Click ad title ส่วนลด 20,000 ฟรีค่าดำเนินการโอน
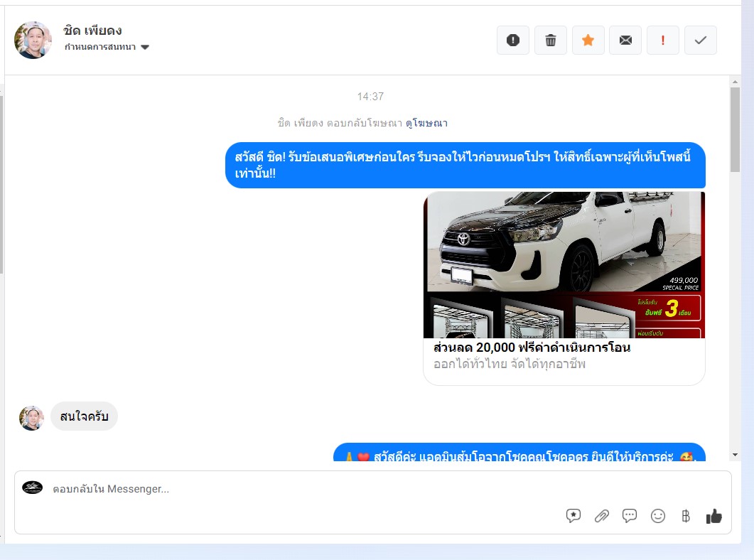Image resolution: width=754 pixels, height=560 pixels. coord(532,347)
